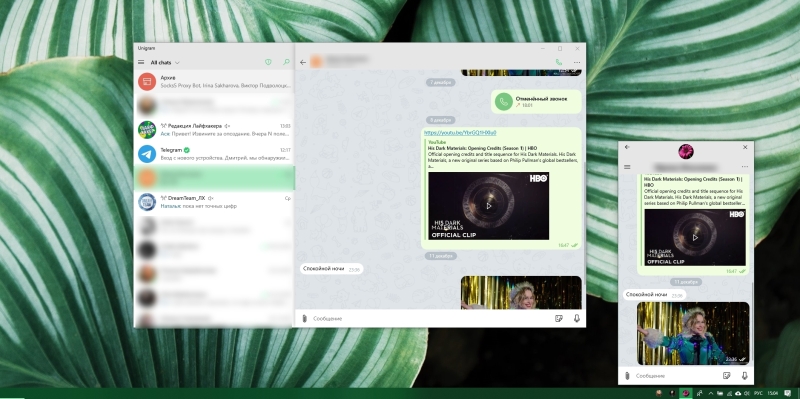Click the blue Telegram logo avatar
Viewport: 800px width, 399px height.
(147, 154)
